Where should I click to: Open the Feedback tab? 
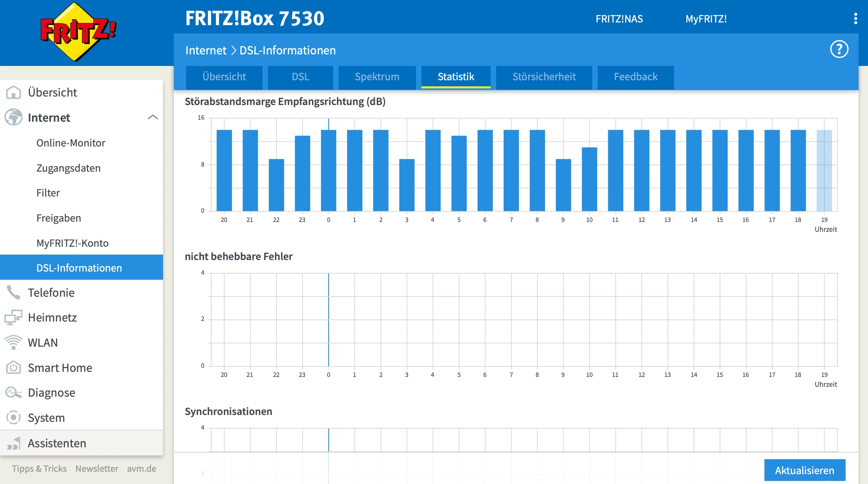point(635,77)
